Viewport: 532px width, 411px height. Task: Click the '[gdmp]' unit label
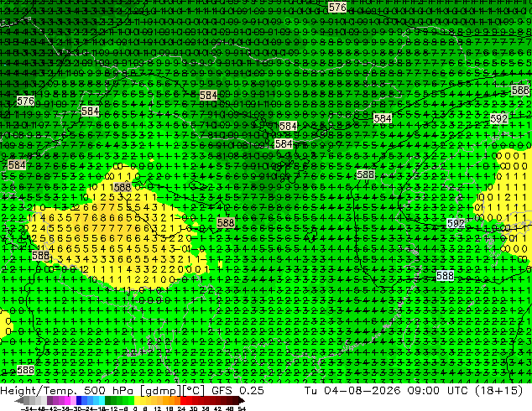(161, 391)
